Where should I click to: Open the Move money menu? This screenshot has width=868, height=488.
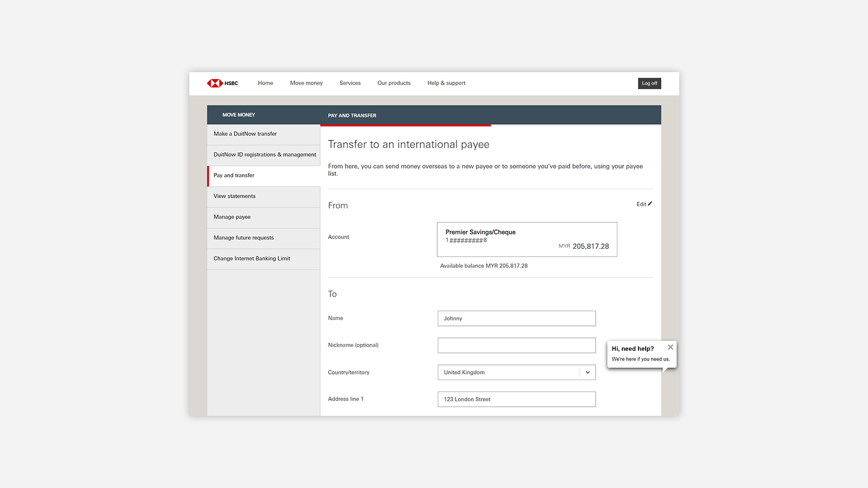point(306,83)
